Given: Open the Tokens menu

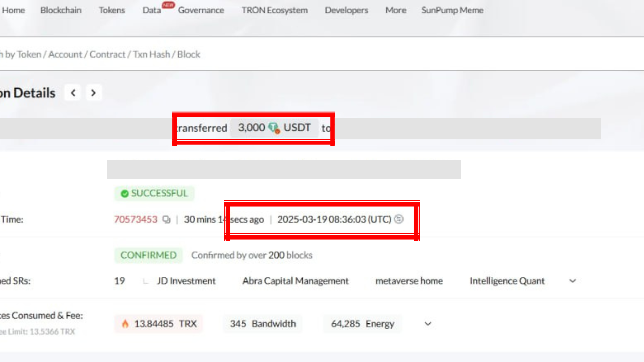Looking at the screenshot, I should pyautogui.click(x=112, y=10).
